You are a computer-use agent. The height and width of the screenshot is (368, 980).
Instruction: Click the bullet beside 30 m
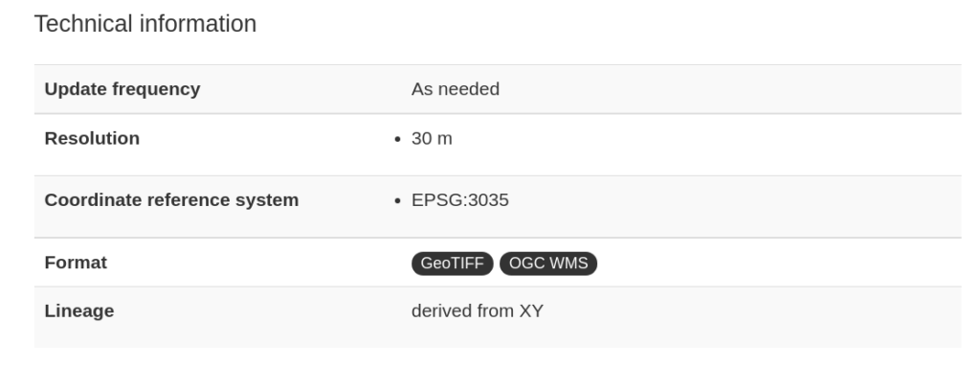click(x=397, y=140)
